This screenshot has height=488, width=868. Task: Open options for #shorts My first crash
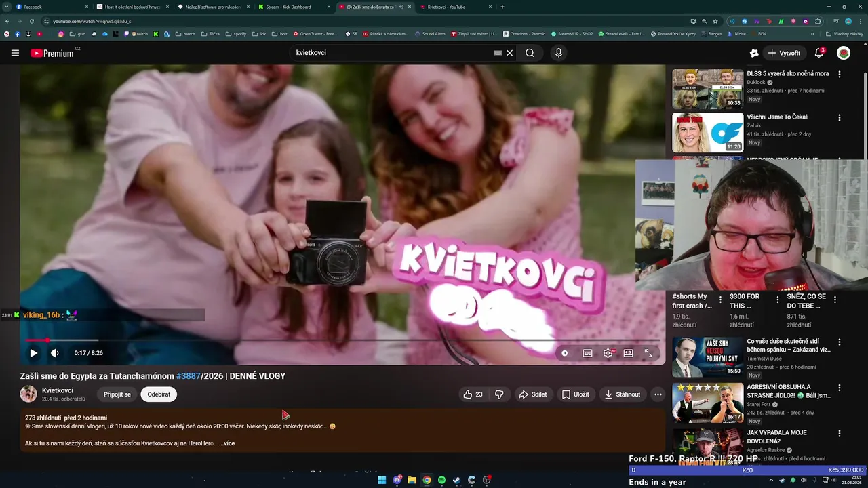coord(720,300)
